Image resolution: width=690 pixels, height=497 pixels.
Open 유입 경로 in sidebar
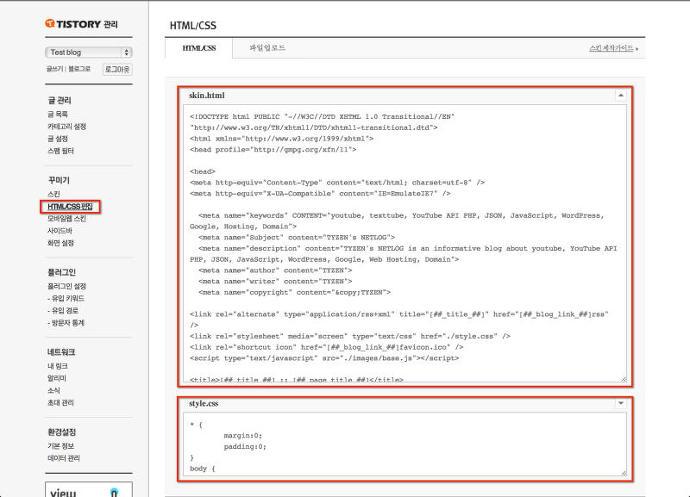point(63,311)
